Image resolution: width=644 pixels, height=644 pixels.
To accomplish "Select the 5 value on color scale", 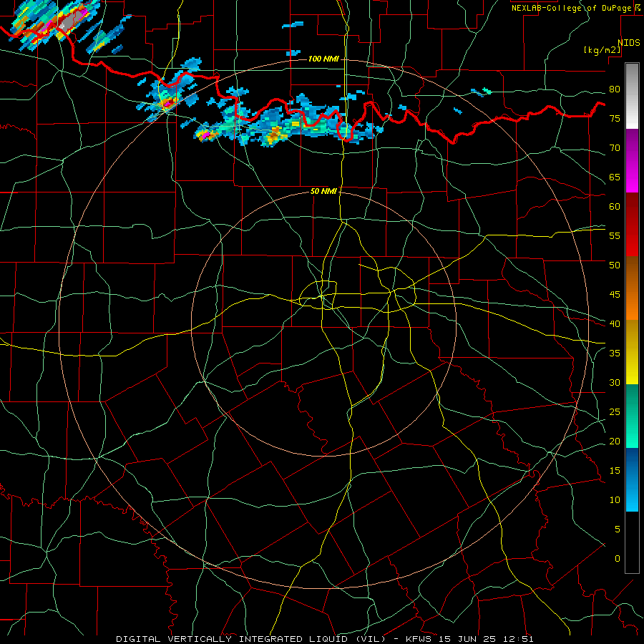I will 618,529.
